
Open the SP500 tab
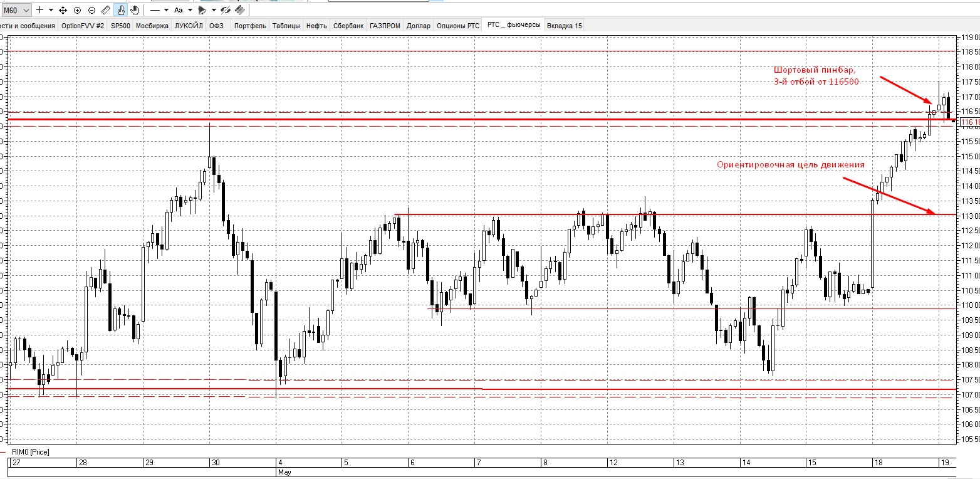[120, 26]
